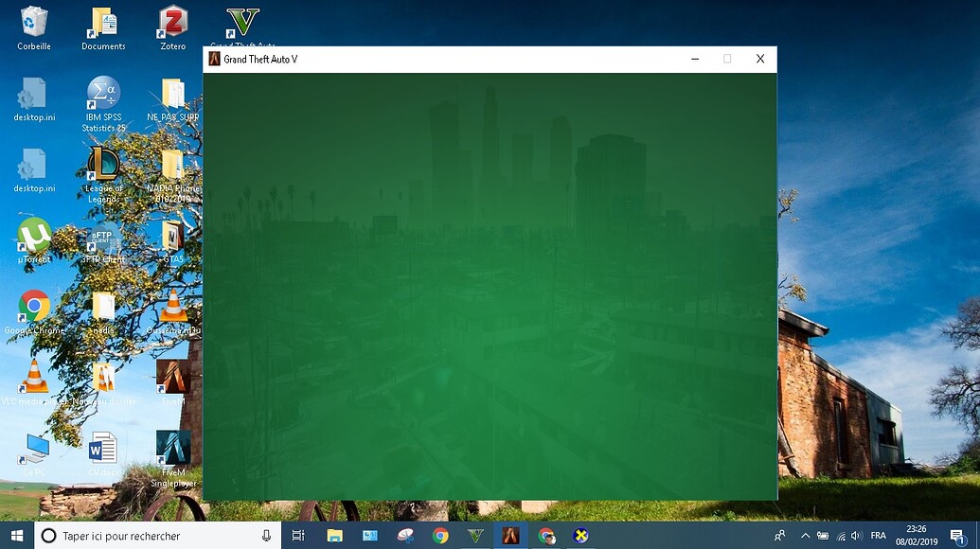Viewport: 980px width, 549px height.
Task: Expand hidden system tray icons chevron
Action: [x=805, y=535]
